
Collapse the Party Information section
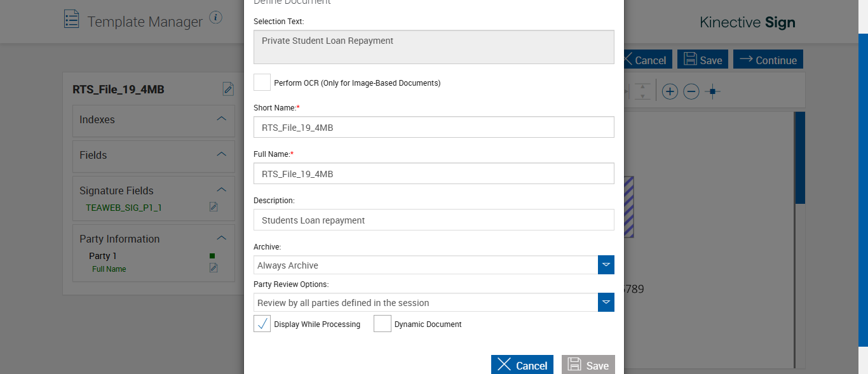pyautogui.click(x=222, y=238)
